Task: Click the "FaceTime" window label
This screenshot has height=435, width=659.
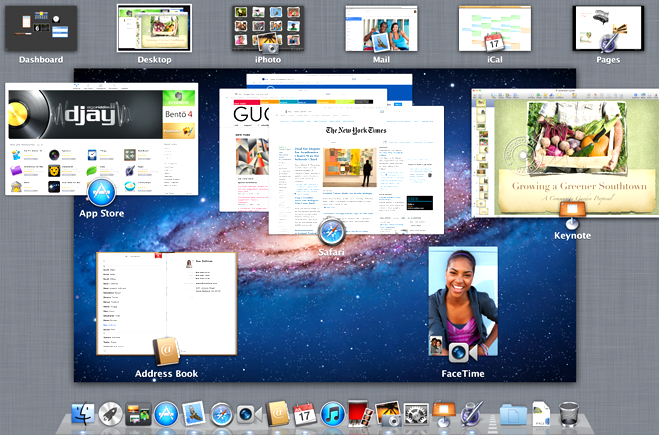Action: click(463, 374)
